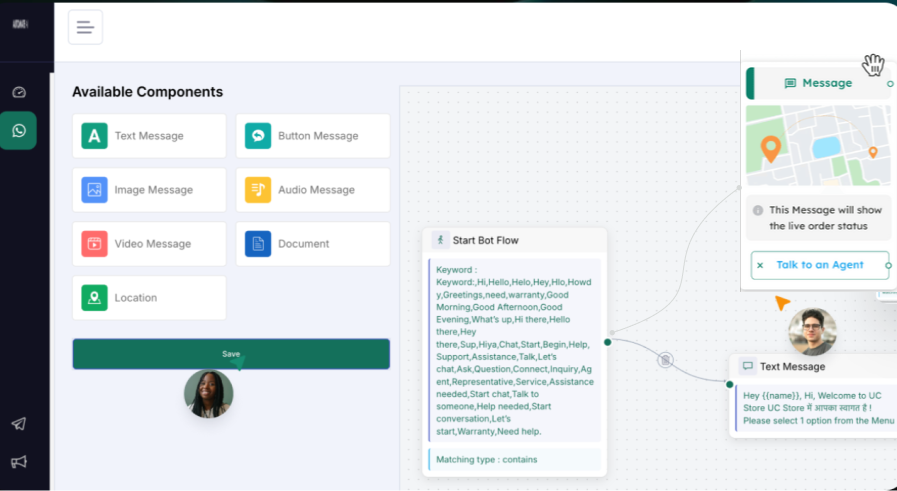
Task: Click the dark blue Document icon
Action: click(x=258, y=244)
